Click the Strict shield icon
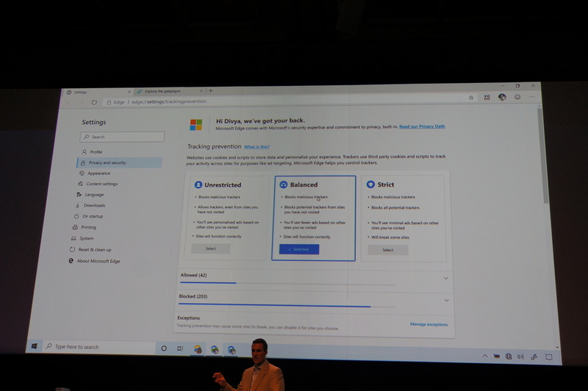 click(370, 184)
